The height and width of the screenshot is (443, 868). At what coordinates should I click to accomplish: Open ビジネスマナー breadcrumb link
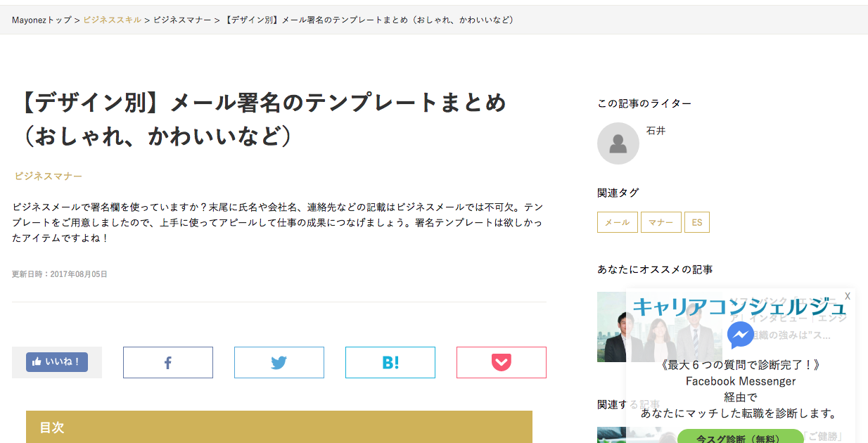(x=182, y=20)
